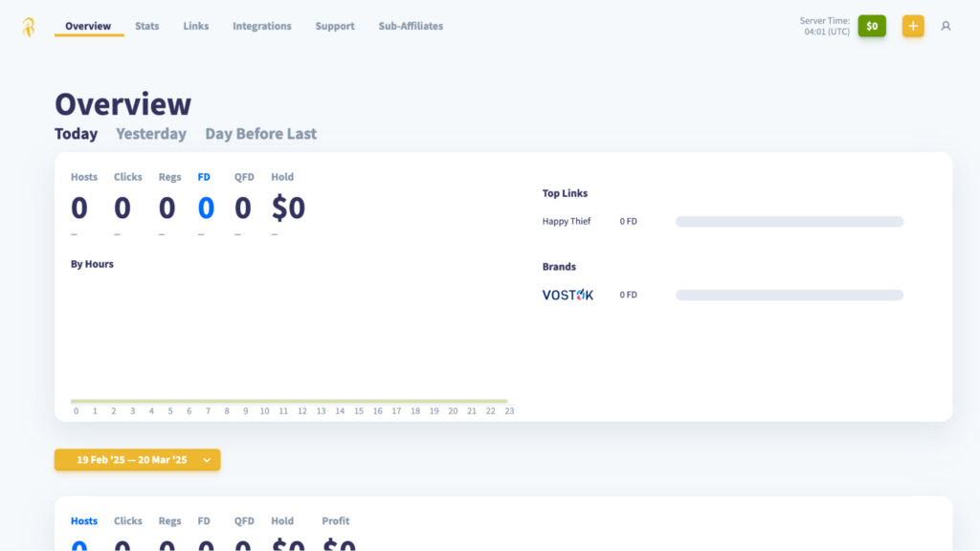Viewport: 980px width, 551px height.
Task: Click the 0 FD value beside Happy Thief
Action: [628, 221]
